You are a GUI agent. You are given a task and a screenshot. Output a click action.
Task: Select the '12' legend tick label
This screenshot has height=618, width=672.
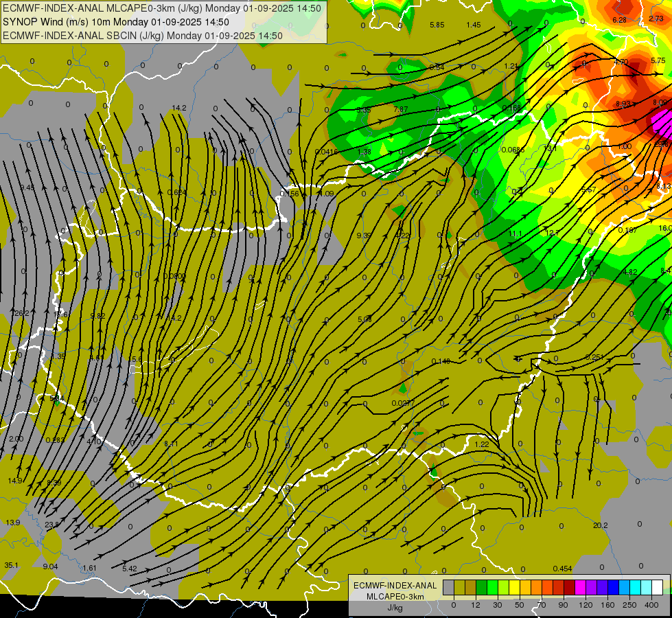click(x=475, y=605)
